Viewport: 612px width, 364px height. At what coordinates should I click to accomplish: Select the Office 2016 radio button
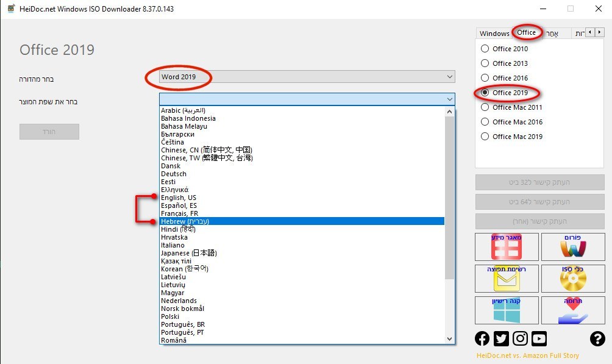pyautogui.click(x=485, y=78)
